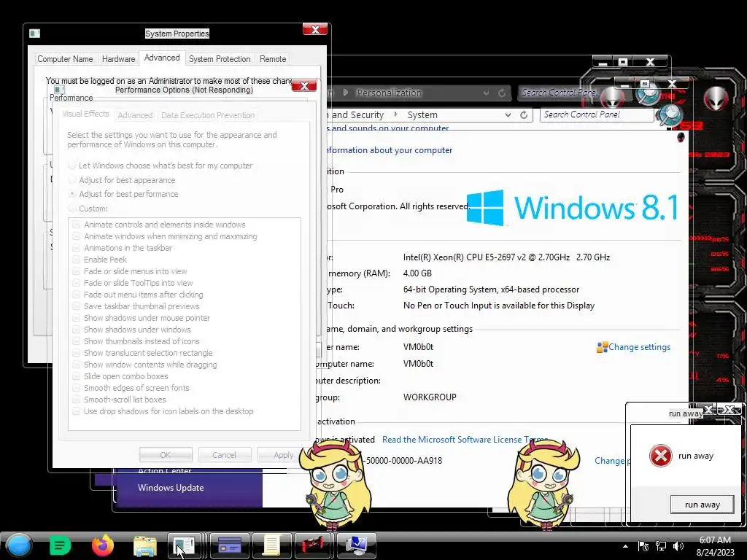The height and width of the screenshot is (560, 747).
Task: Check Show thumbnails instead of icons
Action: pos(76,341)
